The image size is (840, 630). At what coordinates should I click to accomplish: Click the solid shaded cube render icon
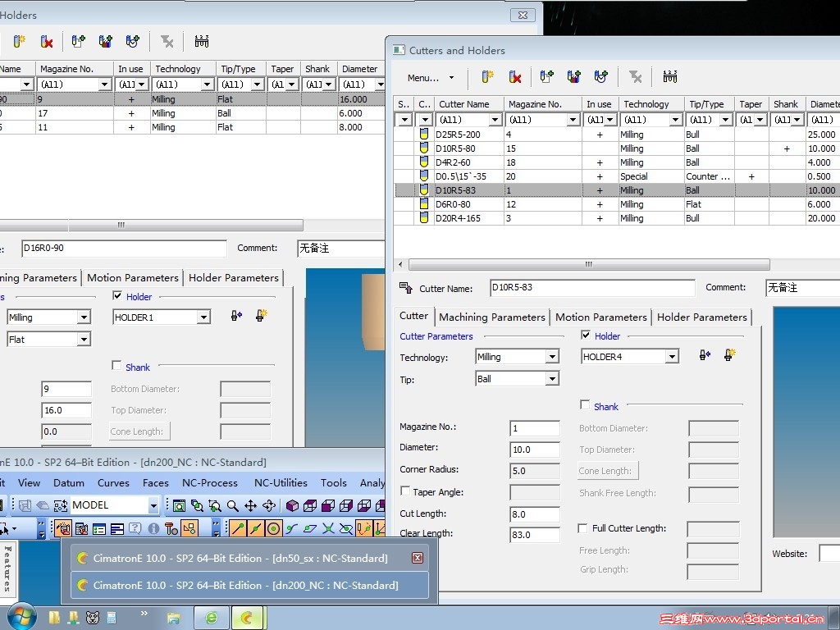click(x=292, y=505)
